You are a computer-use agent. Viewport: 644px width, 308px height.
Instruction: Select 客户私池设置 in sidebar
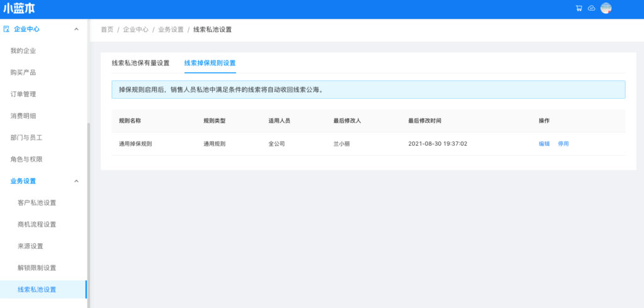coord(37,202)
